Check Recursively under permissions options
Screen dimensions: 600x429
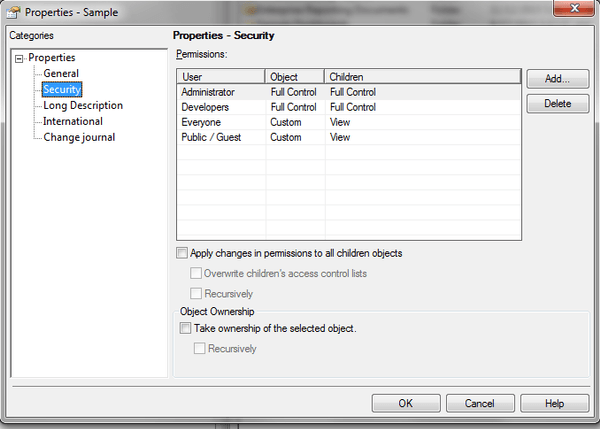pyautogui.click(x=196, y=294)
